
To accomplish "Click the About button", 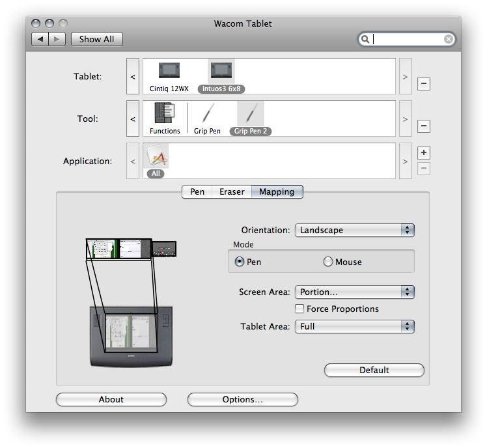I will tap(111, 399).
